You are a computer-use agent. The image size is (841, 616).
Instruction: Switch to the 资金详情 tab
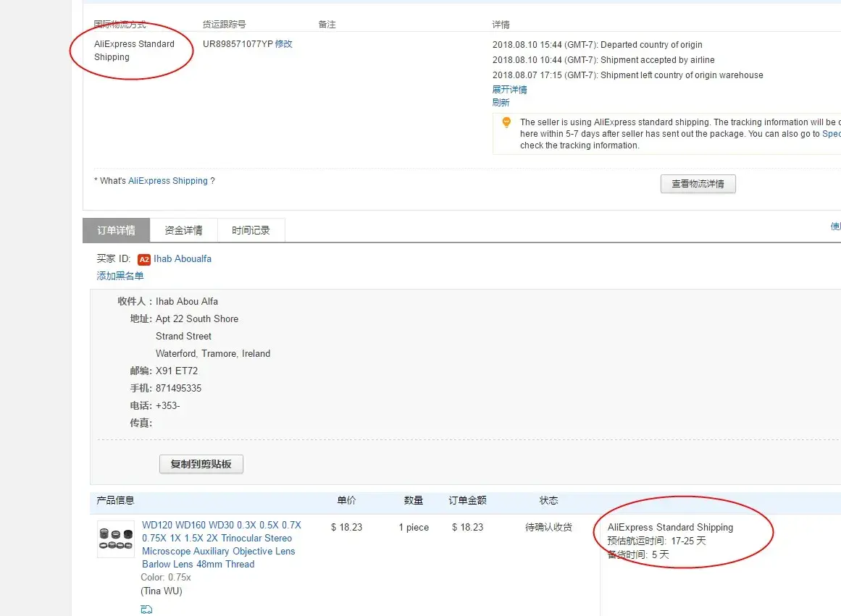[x=183, y=230]
